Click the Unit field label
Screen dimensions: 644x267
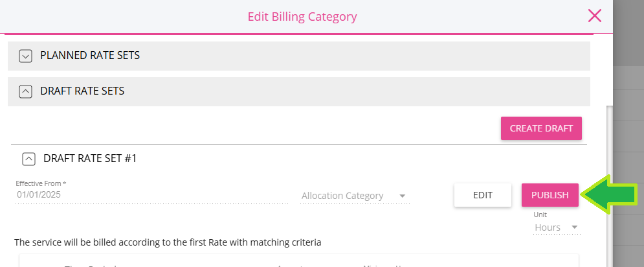click(x=540, y=215)
